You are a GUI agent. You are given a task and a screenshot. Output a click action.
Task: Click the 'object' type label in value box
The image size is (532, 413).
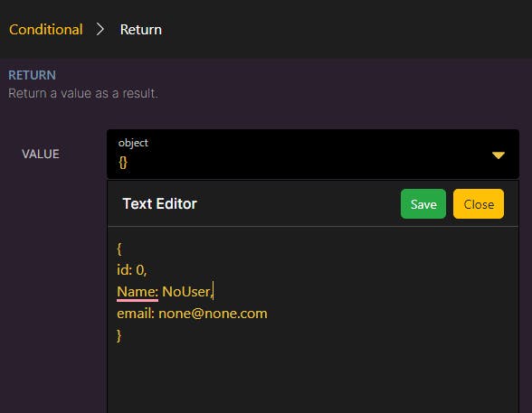coord(133,143)
